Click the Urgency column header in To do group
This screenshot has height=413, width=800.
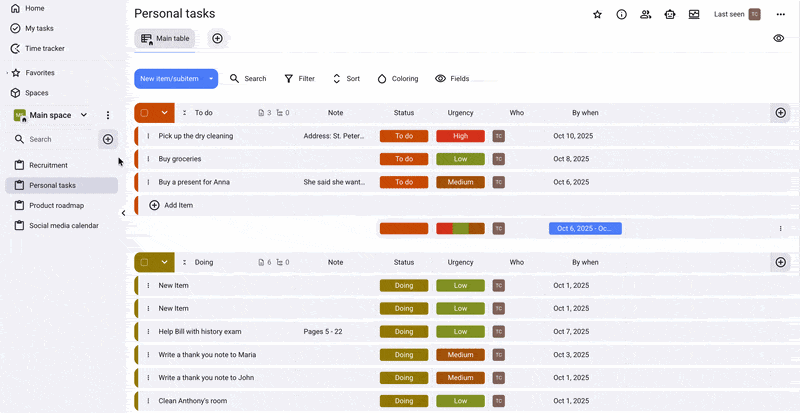click(460, 113)
